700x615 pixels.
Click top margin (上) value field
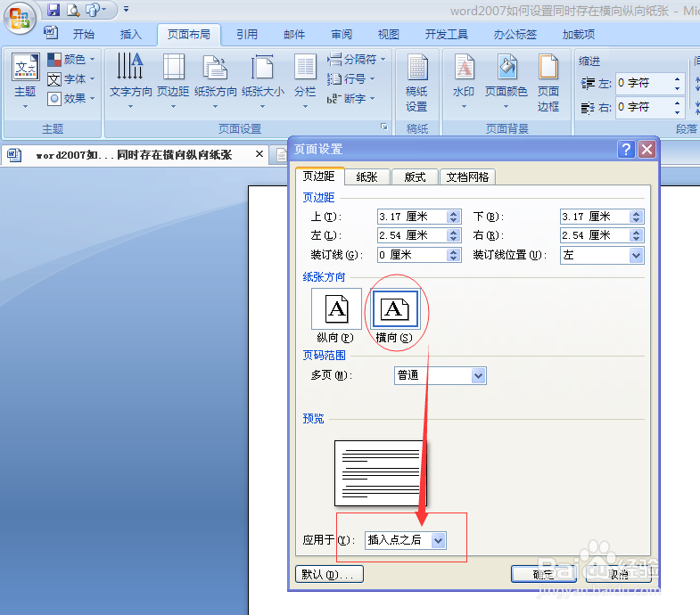pos(412,217)
